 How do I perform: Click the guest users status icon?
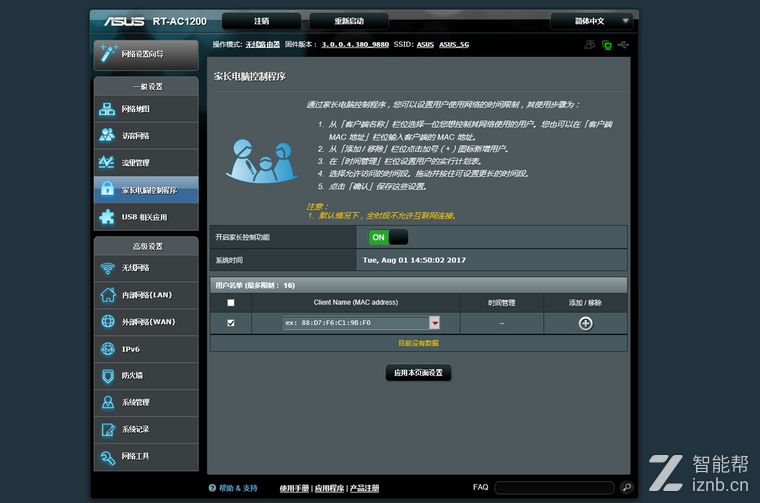click(589, 45)
